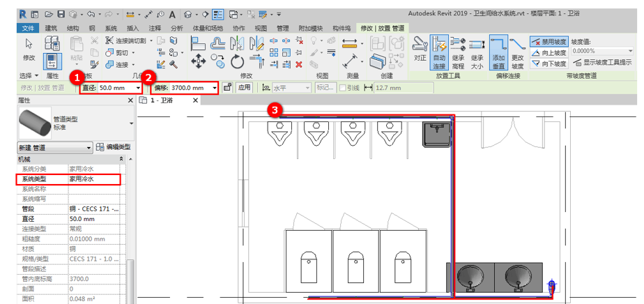
Task: Click the 标记... tag button
Action: (325, 88)
